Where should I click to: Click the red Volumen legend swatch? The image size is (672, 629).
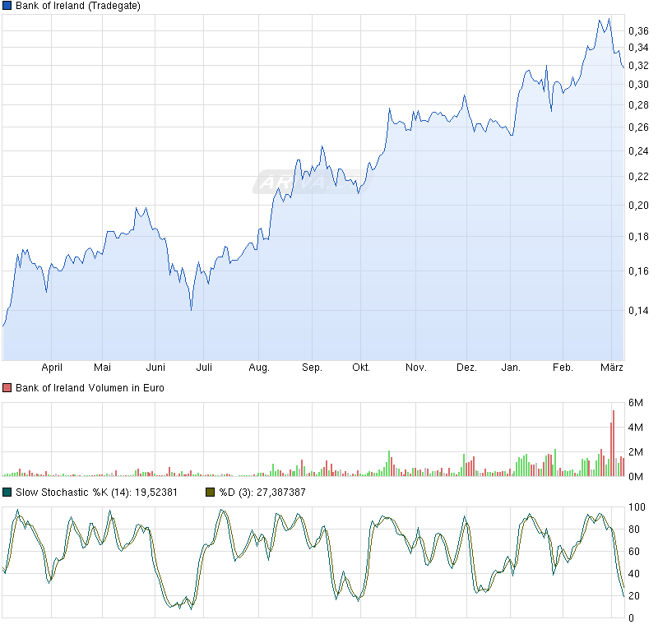tap(7, 388)
